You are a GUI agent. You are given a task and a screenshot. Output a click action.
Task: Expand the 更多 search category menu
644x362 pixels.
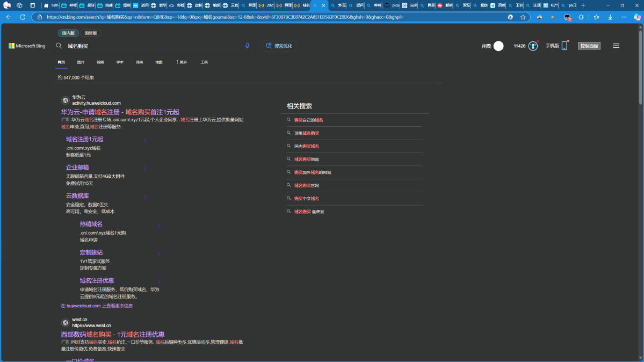[x=182, y=62]
